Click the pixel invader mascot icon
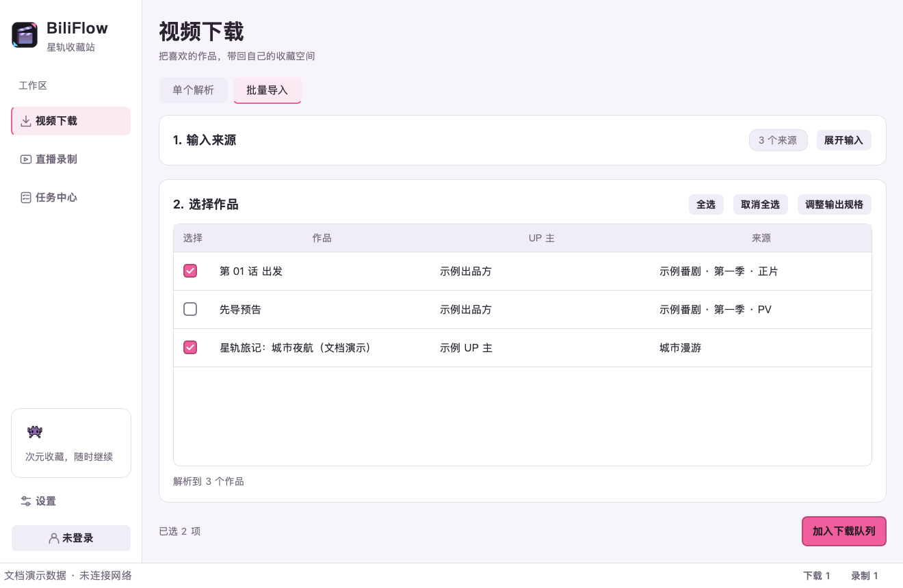Image resolution: width=903 pixels, height=588 pixels. click(x=34, y=431)
